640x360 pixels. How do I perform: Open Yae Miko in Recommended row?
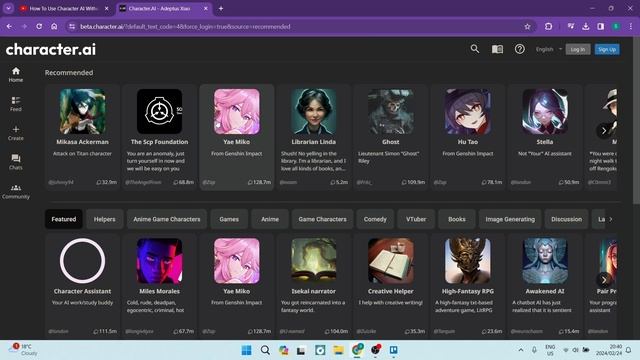point(237,137)
